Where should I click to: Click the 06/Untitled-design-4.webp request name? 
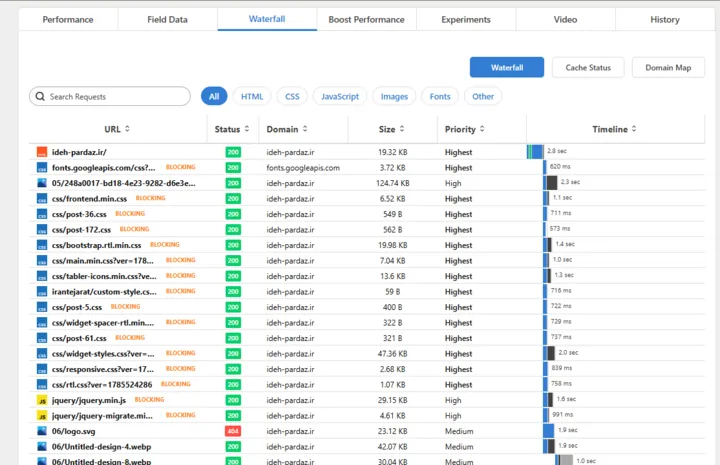(101, 447)
